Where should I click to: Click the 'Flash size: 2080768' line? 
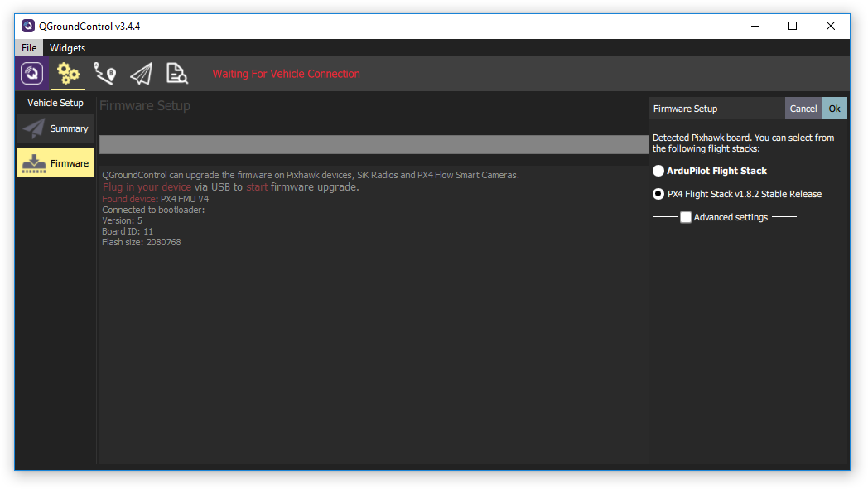pos(141,242)
